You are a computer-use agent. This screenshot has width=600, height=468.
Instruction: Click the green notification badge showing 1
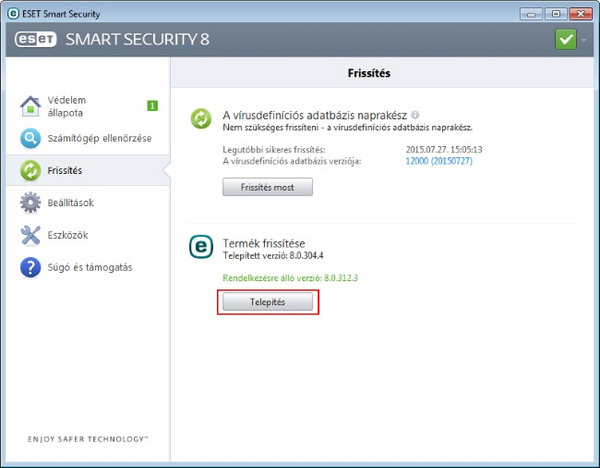point(152,104)
